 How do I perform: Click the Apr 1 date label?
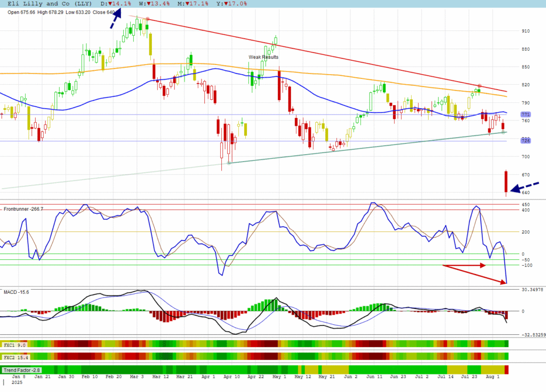pos(208,377)
